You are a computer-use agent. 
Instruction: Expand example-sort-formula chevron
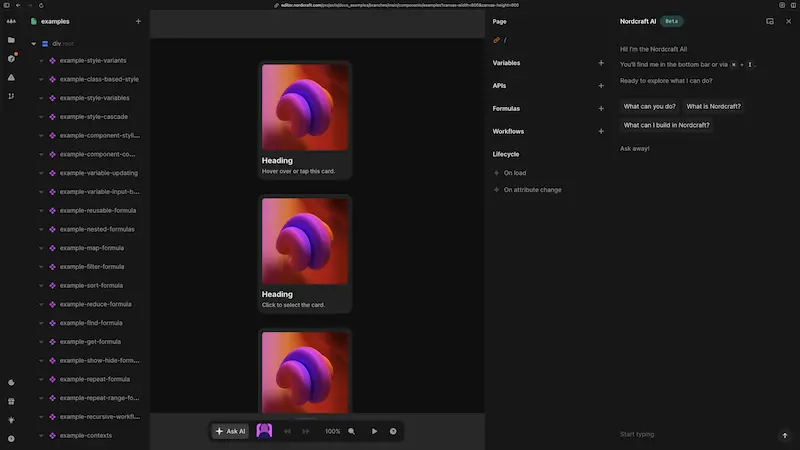click(41, 286)
